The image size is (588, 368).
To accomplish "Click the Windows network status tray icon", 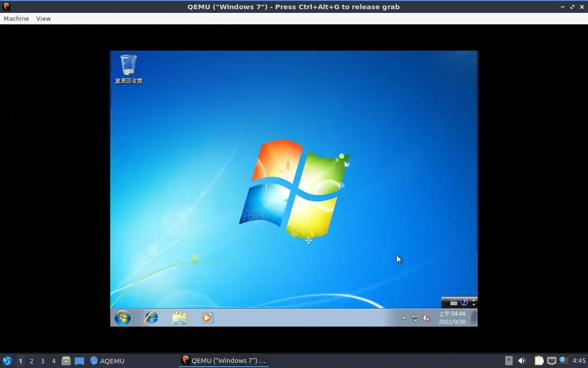I will coord(415,318).
